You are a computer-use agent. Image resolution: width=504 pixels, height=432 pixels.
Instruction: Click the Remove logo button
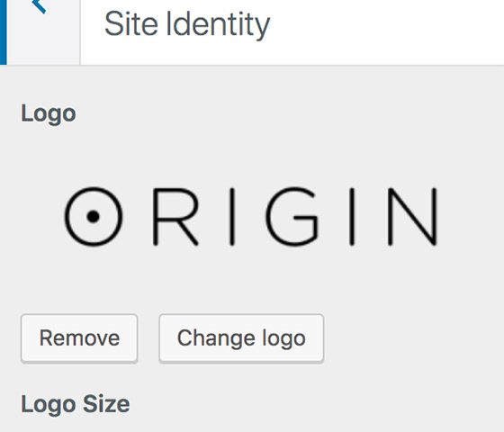point(79,338)
